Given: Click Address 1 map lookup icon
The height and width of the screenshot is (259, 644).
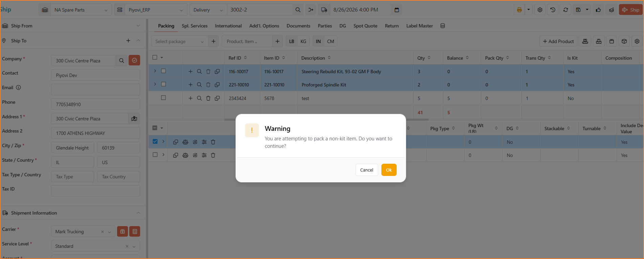Looking at the screenshot, I should [134, 119].
